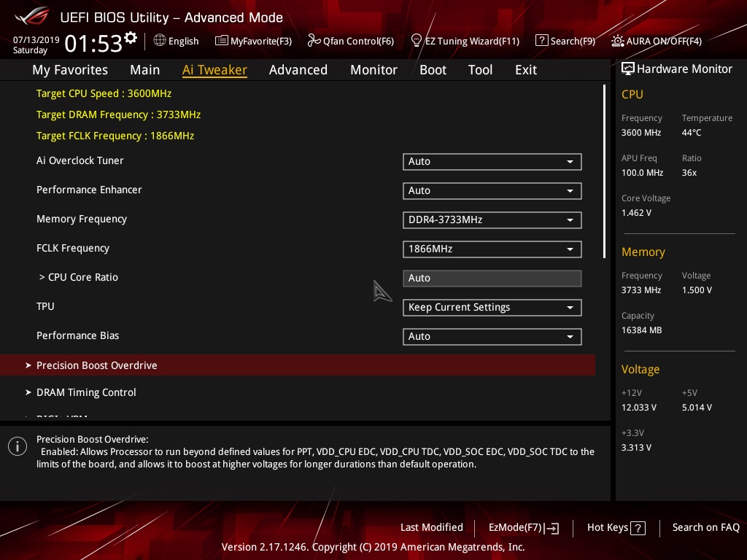
Task: Switch to Advanced tab
Action: [298, 70]
